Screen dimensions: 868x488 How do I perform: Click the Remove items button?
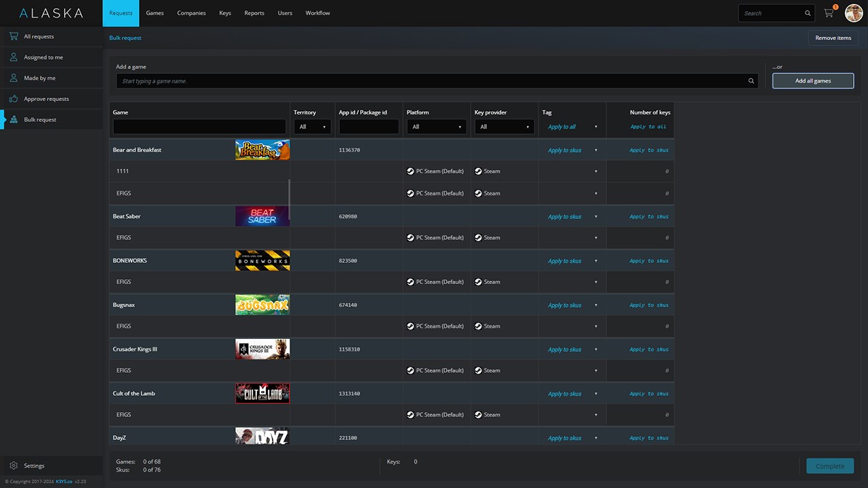[x=833, y=38]
